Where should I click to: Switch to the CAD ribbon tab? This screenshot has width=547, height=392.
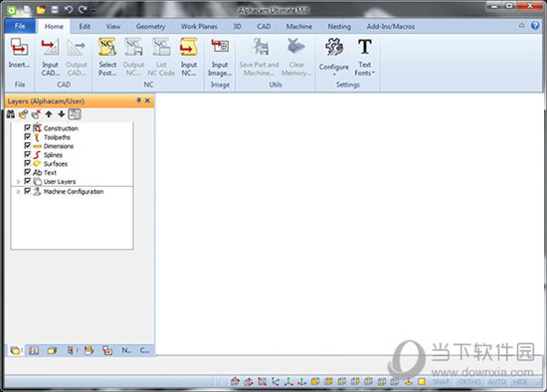click(264, 27)
